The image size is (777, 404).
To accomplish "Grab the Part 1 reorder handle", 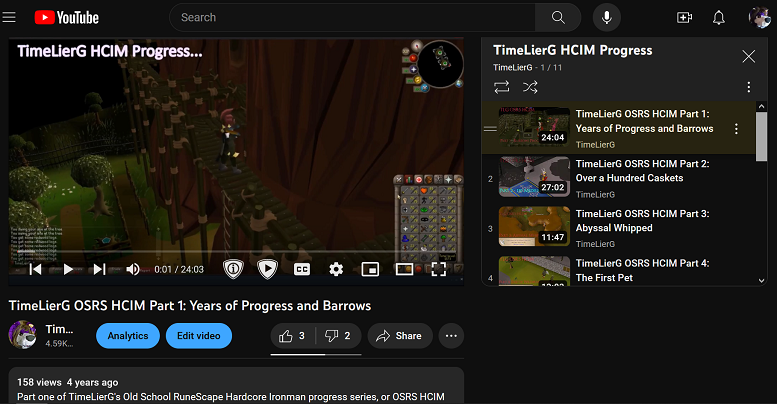I will click(490, 129).
